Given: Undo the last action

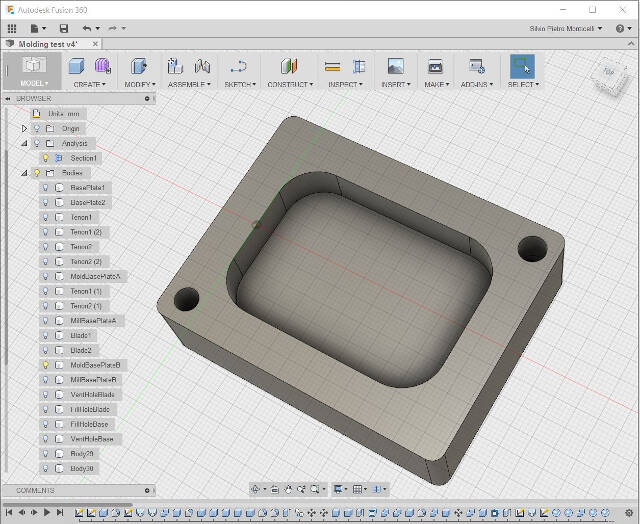Looking at the screenshot, I should 87,28.
